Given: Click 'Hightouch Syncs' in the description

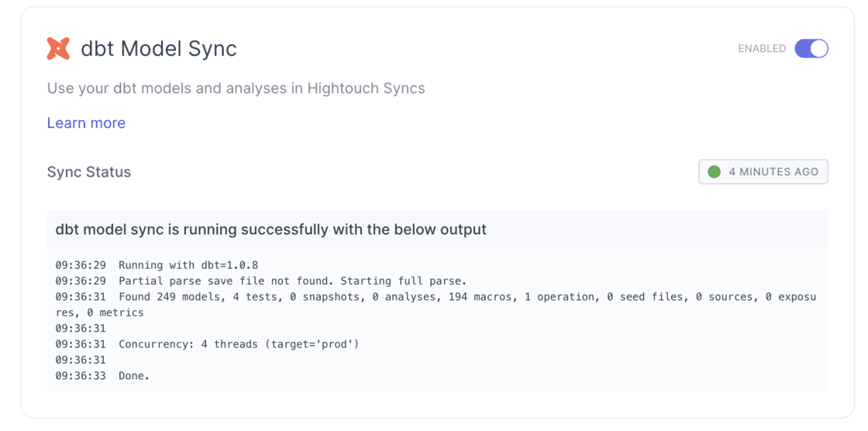Looking at the screenshot, I should coord(366,88).
